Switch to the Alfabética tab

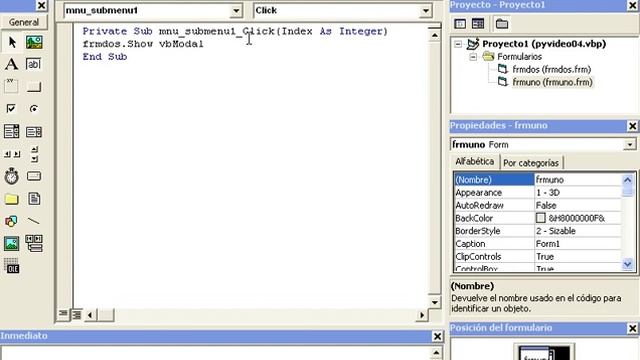click(474, 162)
